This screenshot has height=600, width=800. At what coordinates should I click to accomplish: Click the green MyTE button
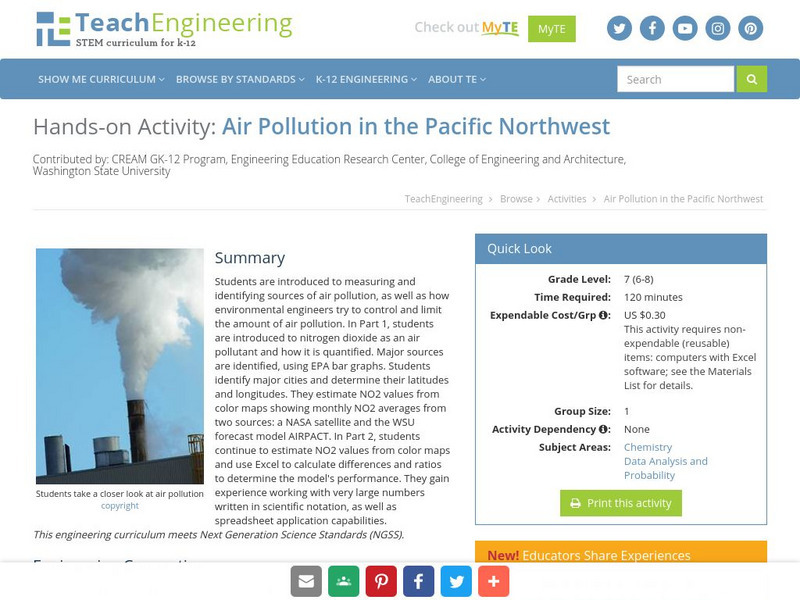pyautogui.click(x=551, y=28)
